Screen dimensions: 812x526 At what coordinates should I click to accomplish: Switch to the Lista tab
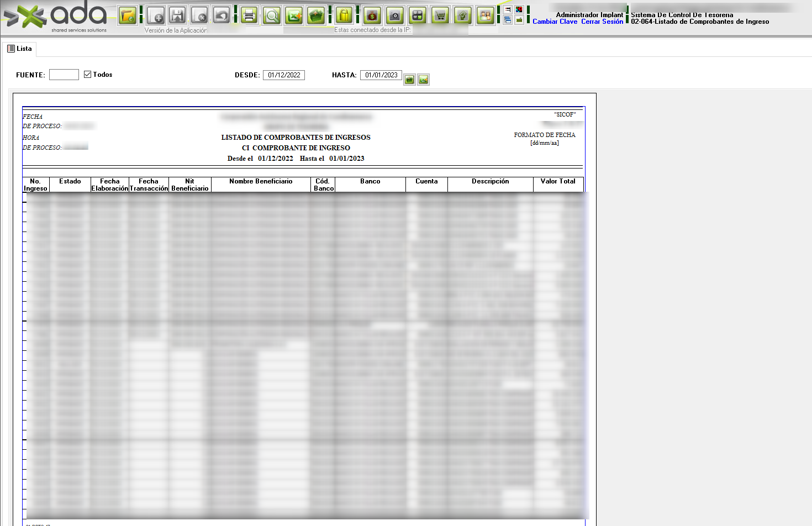[19, 49]
